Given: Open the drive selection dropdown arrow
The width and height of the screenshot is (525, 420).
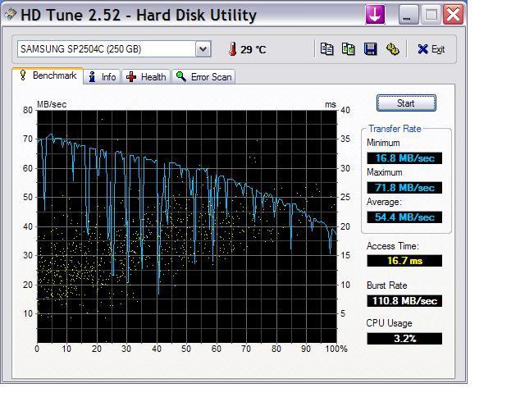Looking at the screenshot, I should pyautogui.click(x=203, y=49).
